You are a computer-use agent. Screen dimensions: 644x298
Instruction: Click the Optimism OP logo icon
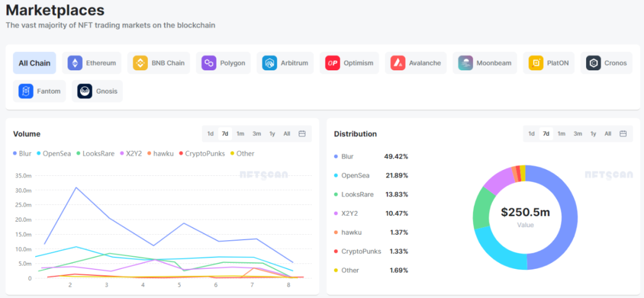[333, 63]
